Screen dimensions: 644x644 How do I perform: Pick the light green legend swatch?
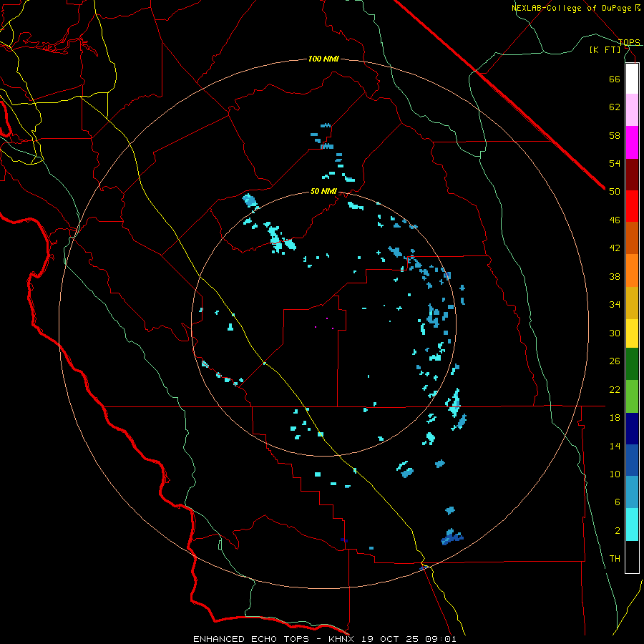[632, 396]
